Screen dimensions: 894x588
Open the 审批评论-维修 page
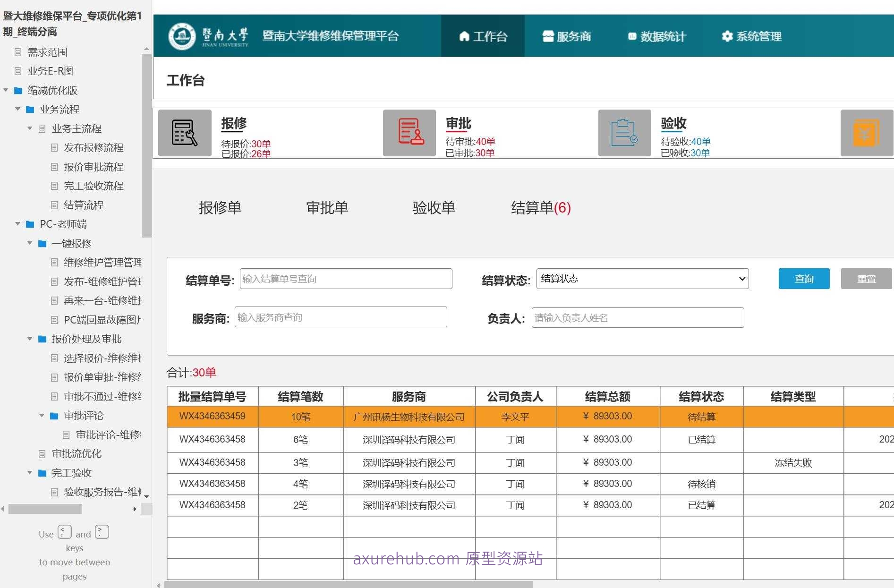click(108, 435)
